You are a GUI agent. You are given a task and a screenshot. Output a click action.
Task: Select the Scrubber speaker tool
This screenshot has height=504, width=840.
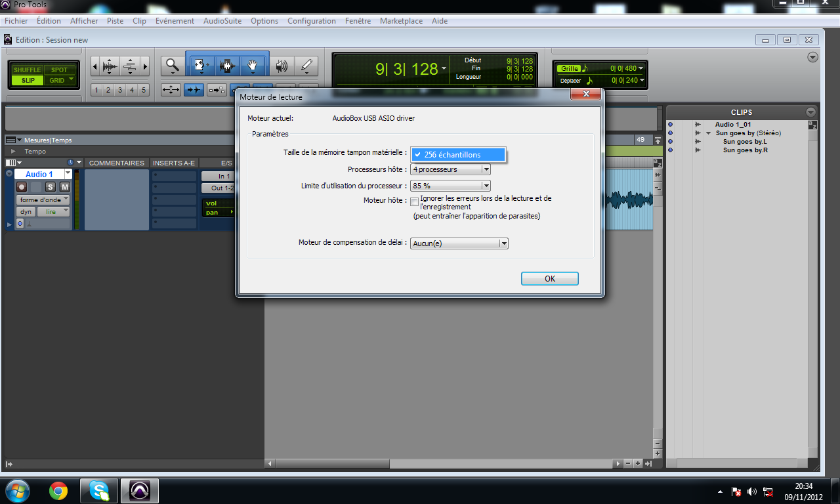[x=282, y=66]
